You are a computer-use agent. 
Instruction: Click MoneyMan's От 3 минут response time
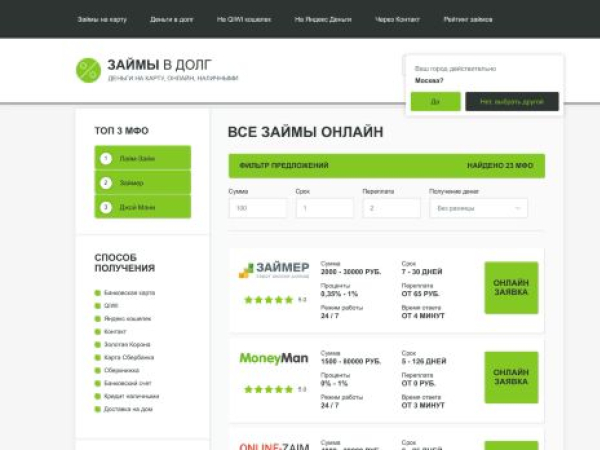coord(423,405)
